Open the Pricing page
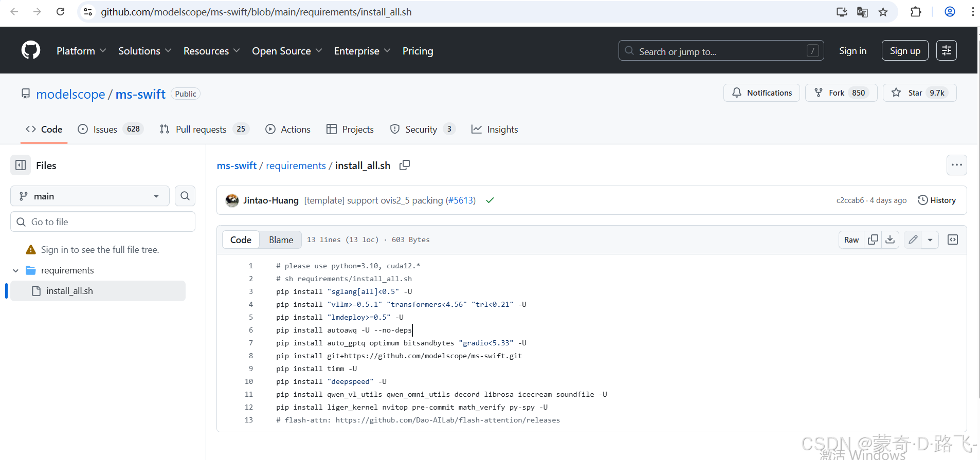This screenshot has width=980, height=460. (418, 51)
